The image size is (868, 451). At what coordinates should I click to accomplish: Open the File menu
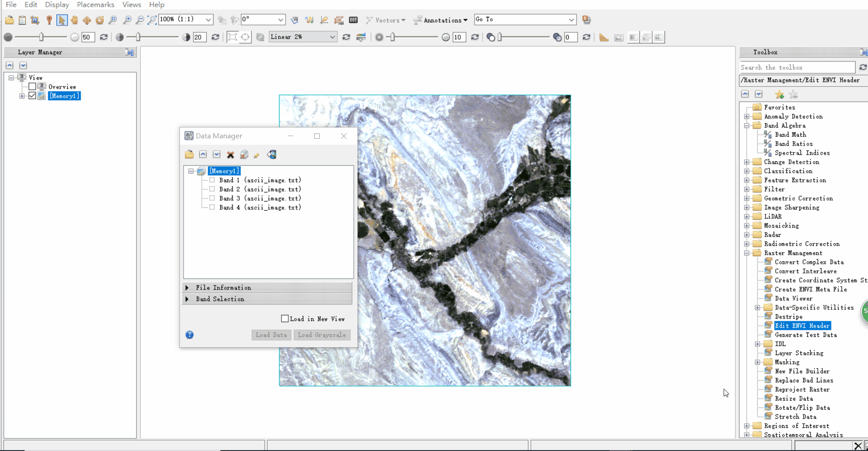click(11, 5)
